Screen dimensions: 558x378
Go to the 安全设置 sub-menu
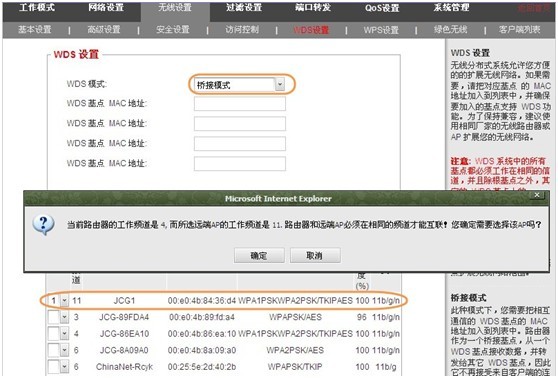click(173, 30)
